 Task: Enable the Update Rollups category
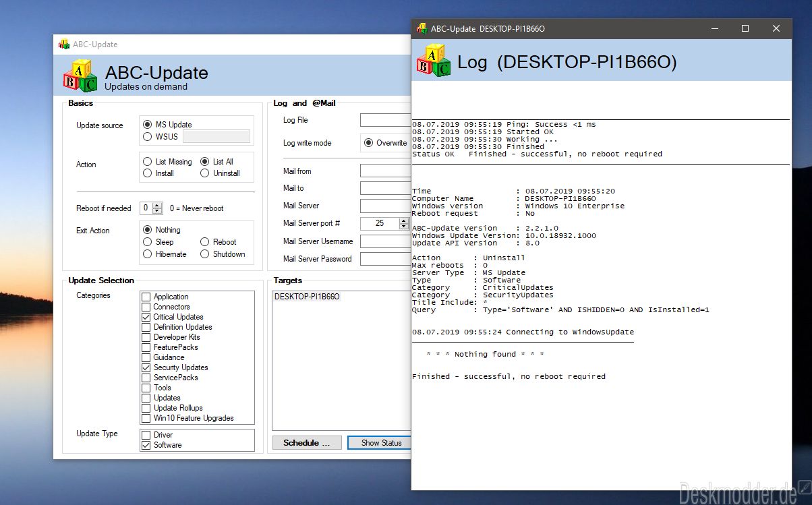(146, 408)
